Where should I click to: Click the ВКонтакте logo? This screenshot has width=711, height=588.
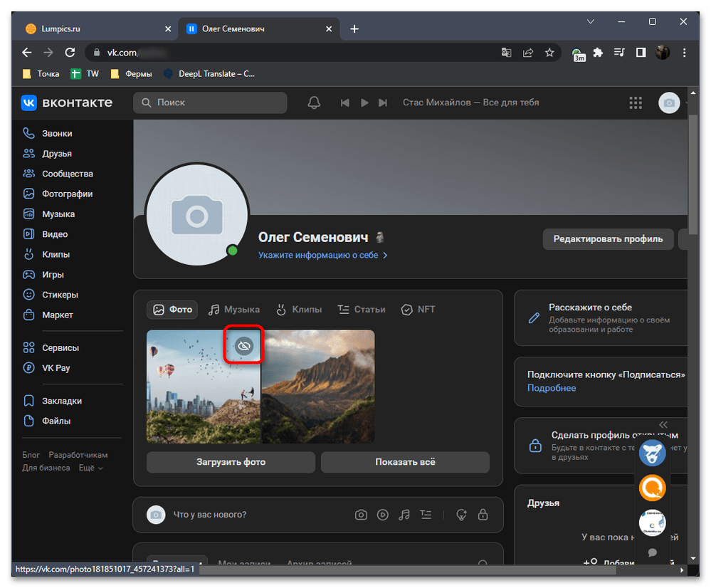pyautogui.click(x=67, y=103)
